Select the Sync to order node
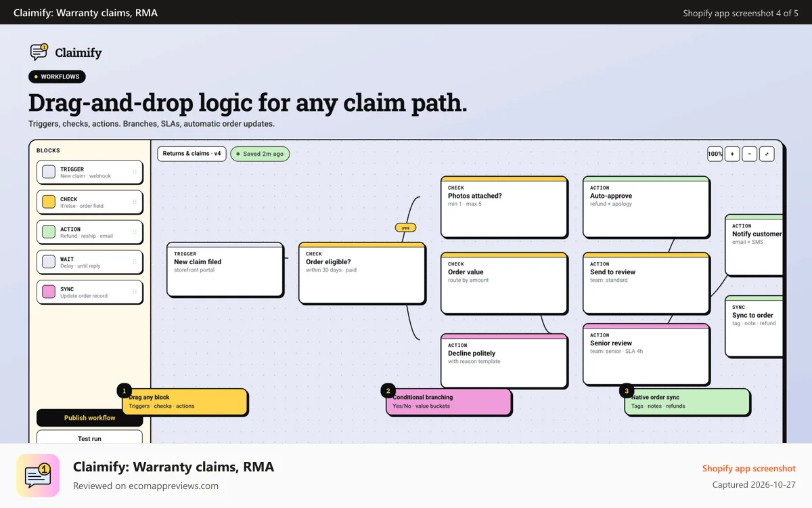Viewport: 812px width, 508px height. (754, 326)
